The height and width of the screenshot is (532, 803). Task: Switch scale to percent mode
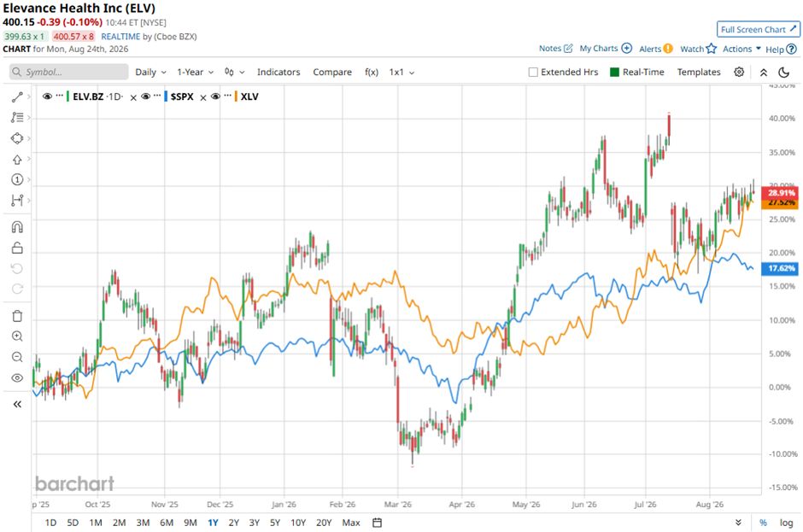pyautogui.click(x=763, y=523)
